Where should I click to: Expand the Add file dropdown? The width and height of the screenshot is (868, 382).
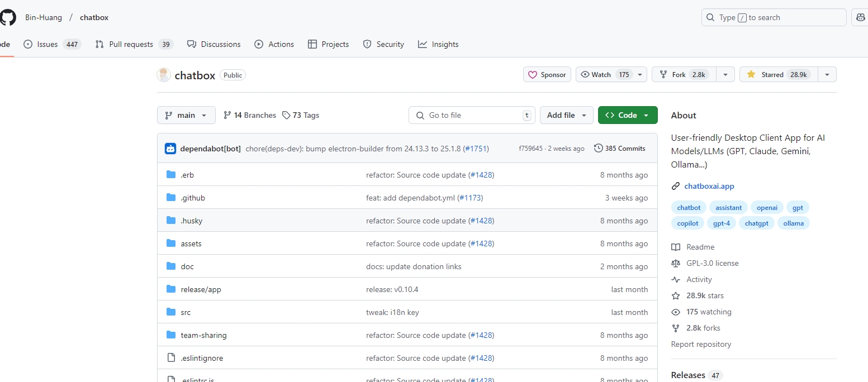pos(567,115)
